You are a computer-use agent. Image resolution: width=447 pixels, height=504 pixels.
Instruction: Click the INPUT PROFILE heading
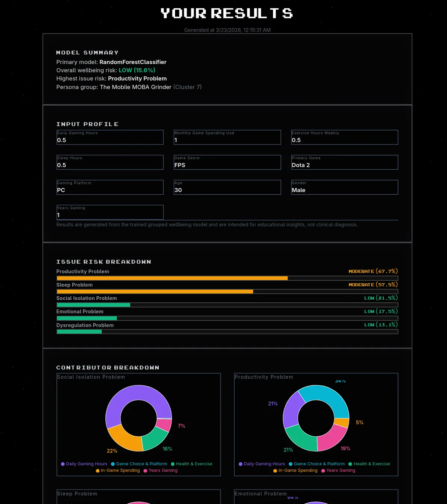coord(88,124)
